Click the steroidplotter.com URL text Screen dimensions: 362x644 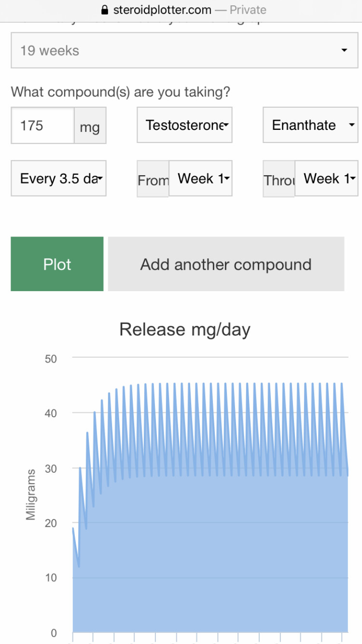(162, 10)
